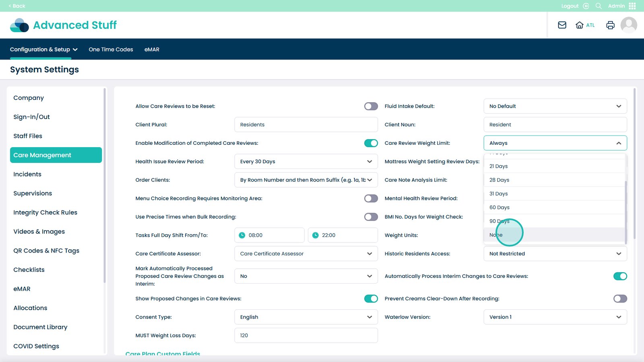The image size is (644, 362).
Task: Open the user profile avatar
Action: (629, 25)
